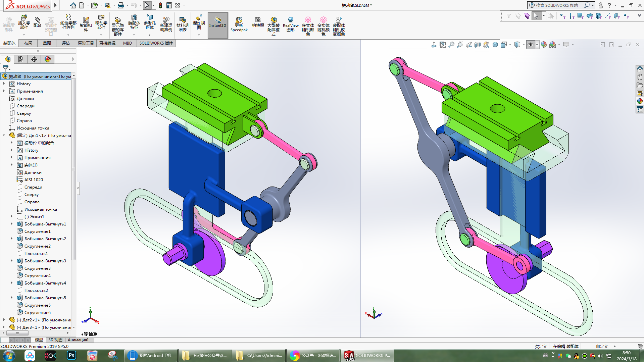The height and width of the screenshot is (362, 644).
Task: Open the 爆炸视图 dropdown arrow
Action: [199, 35]
